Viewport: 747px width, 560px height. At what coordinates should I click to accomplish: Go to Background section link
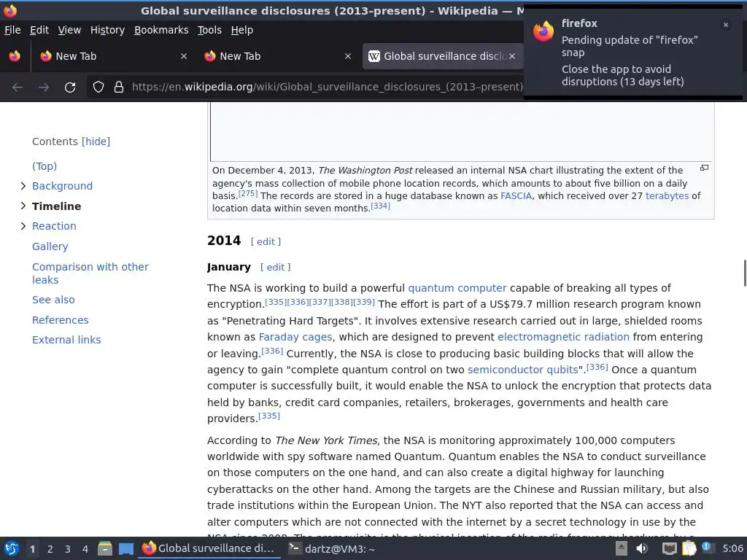coord(63,186)
